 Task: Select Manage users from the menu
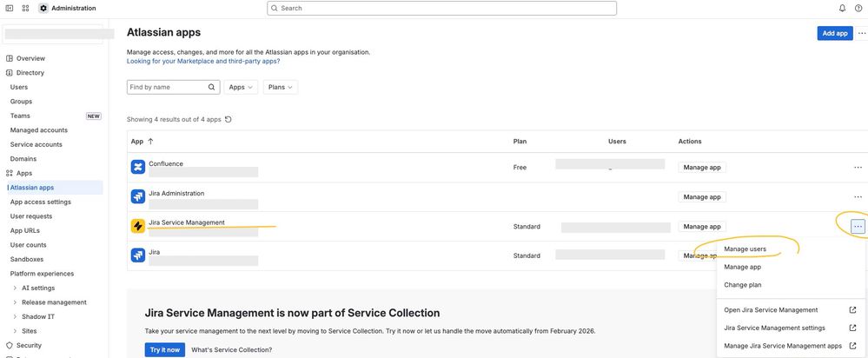point(745,249)
